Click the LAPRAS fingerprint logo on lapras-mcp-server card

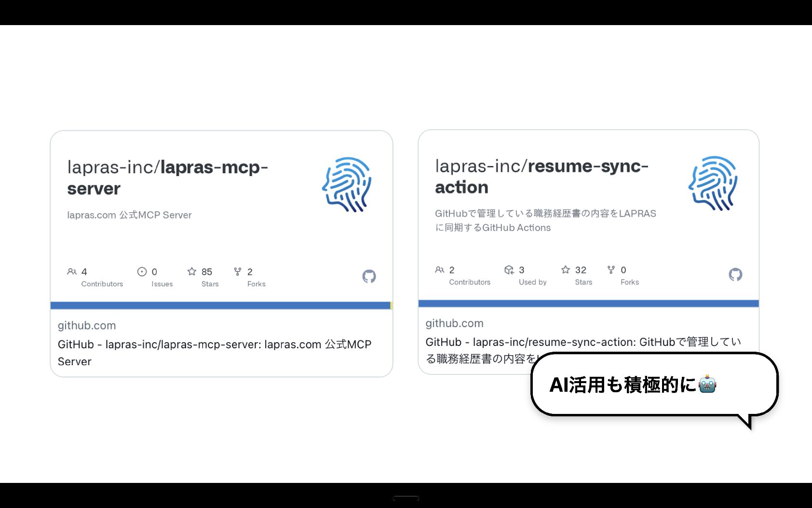347,184
